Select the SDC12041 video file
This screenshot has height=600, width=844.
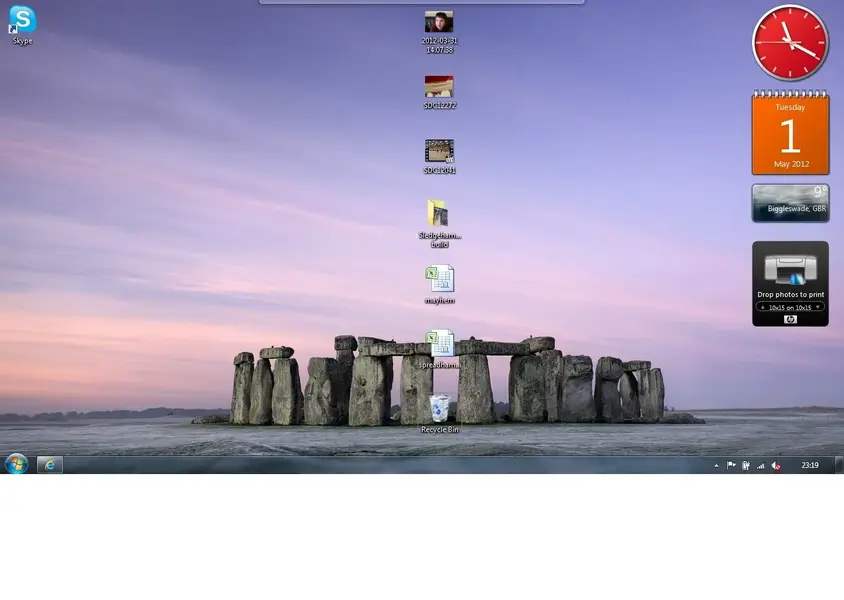click(439, 151)
